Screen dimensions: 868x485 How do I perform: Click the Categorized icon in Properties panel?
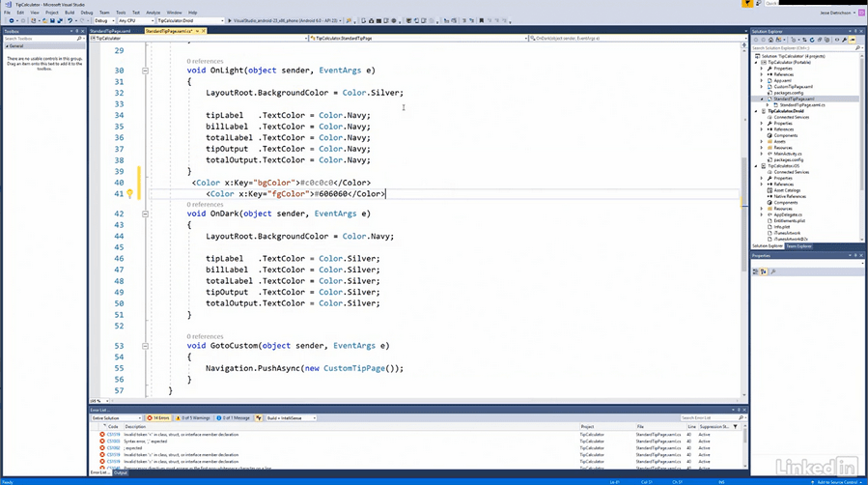click(756, 271)
